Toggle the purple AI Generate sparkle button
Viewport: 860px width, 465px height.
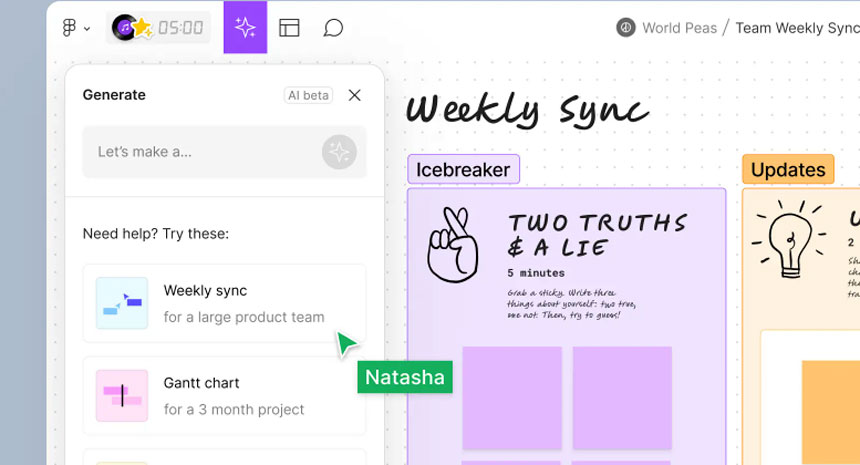(245, 28)
